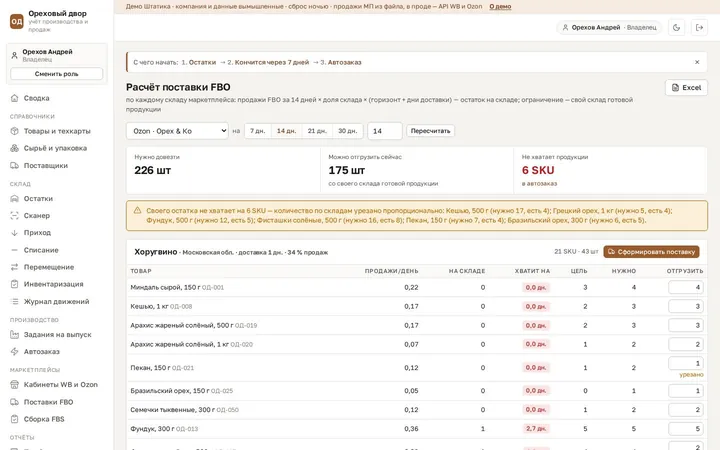Click the shipment quantity field for Миндаль сырой
The width and height of the screenshot is (720, 450).
686,287
